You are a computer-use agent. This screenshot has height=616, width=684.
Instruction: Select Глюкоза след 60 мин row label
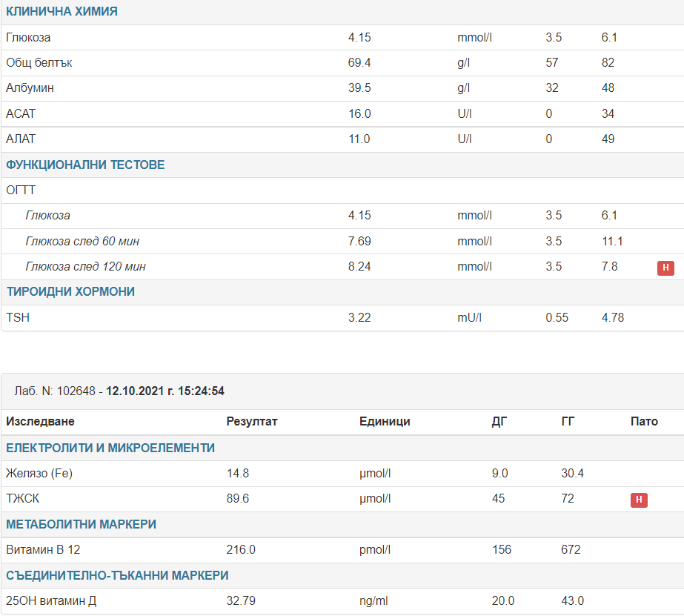[82, 242]
